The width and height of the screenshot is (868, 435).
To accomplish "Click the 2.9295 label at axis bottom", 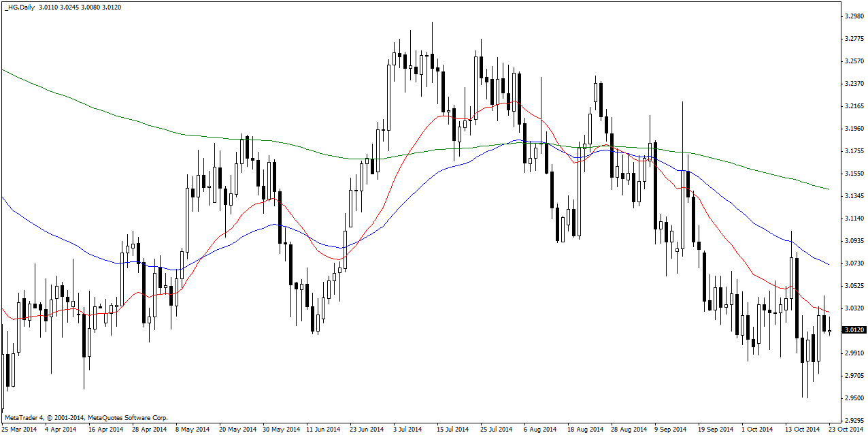I will pos(853,421).
